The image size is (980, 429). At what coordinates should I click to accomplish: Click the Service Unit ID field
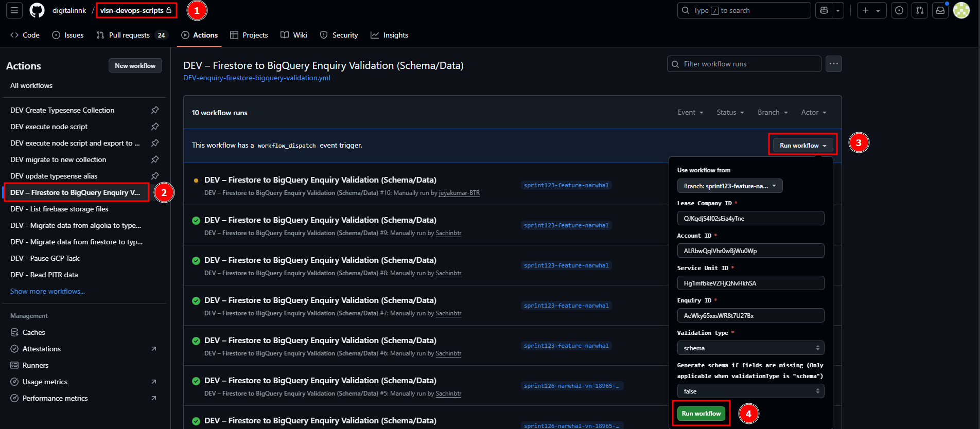point(750,283)
